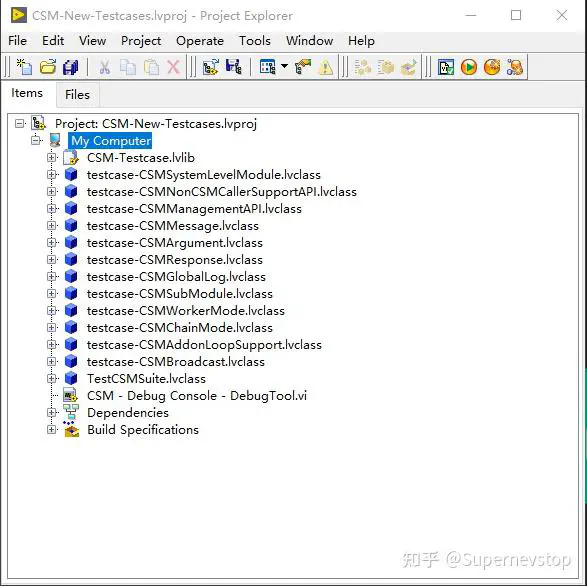This screenshot has height=586, width=587.
Task: Click the orange Run play icon
Action: point(469,67)
